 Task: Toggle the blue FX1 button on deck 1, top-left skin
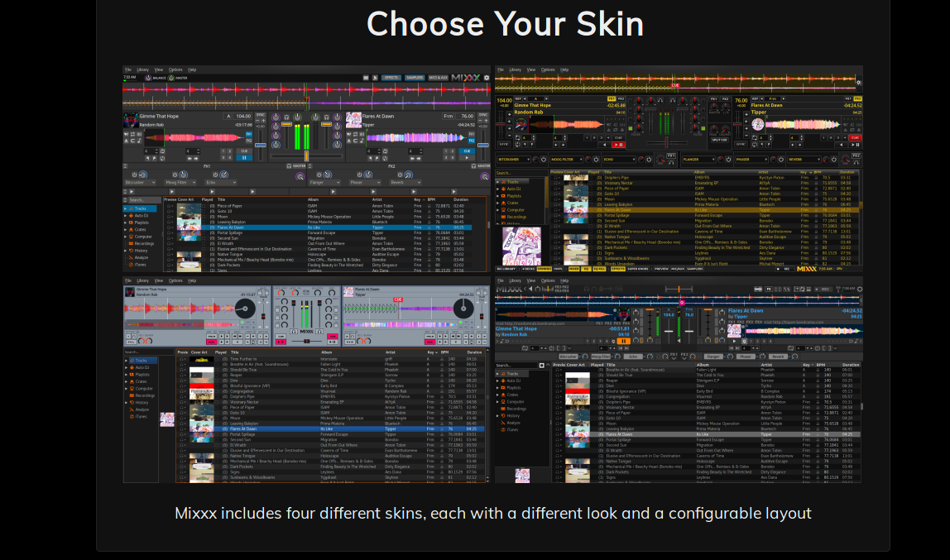coord(249,134)
